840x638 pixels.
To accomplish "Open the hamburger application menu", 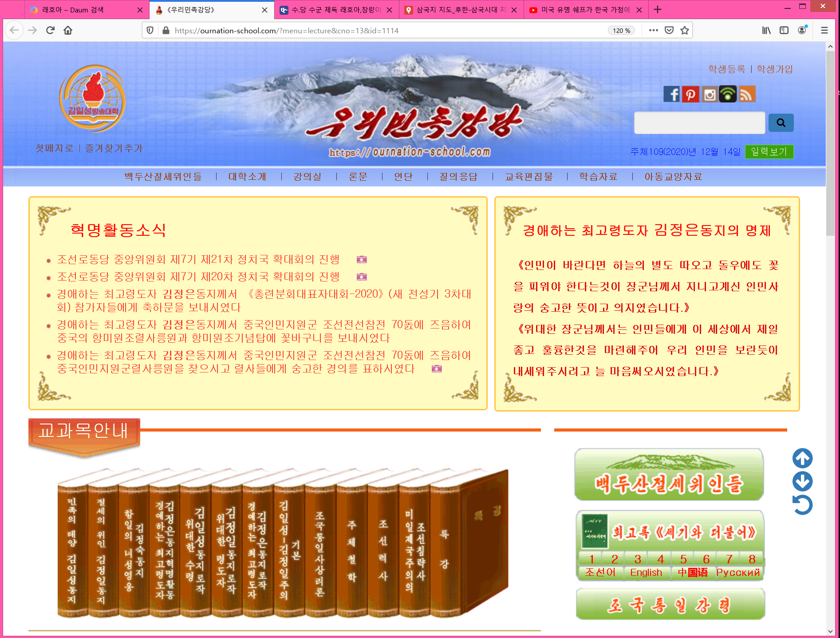I will point(824,30).
